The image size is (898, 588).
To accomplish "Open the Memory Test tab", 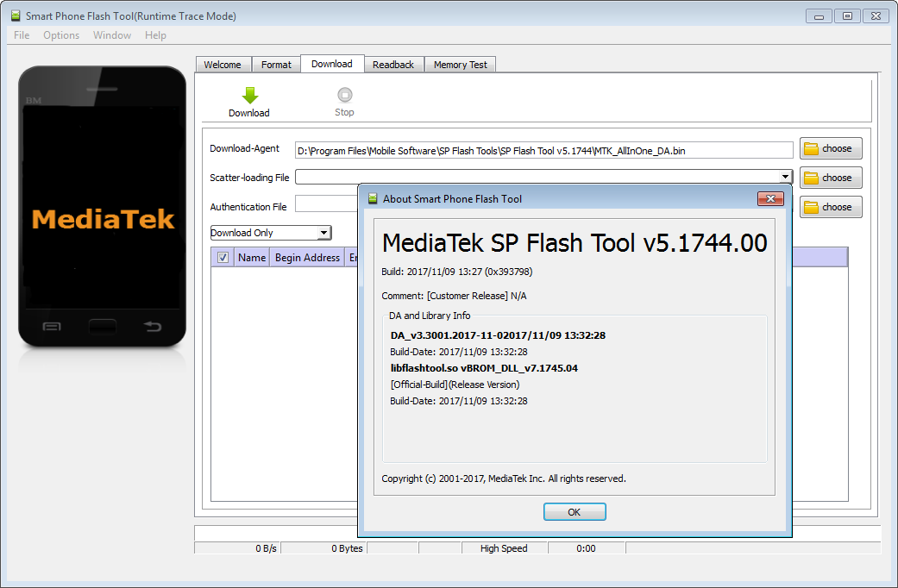I will pos(461,65).
